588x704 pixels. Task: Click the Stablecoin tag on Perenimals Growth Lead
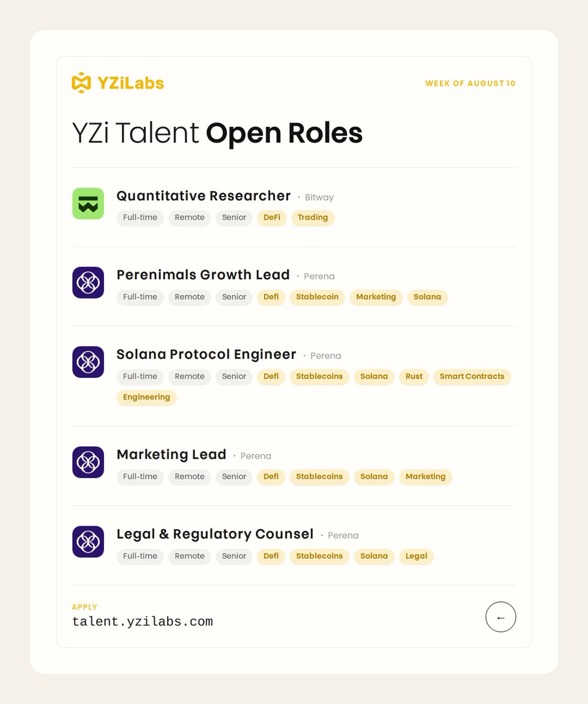click(x=317, y=297)
